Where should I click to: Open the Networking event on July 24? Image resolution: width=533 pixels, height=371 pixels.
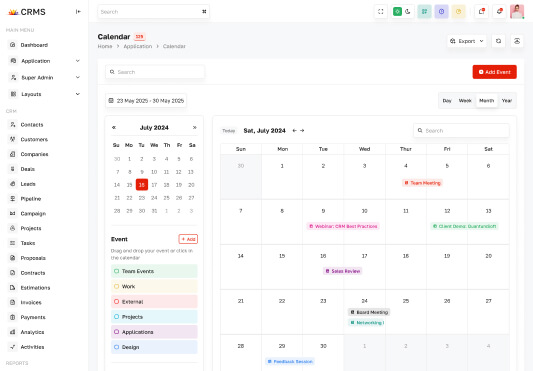[367, 322]
